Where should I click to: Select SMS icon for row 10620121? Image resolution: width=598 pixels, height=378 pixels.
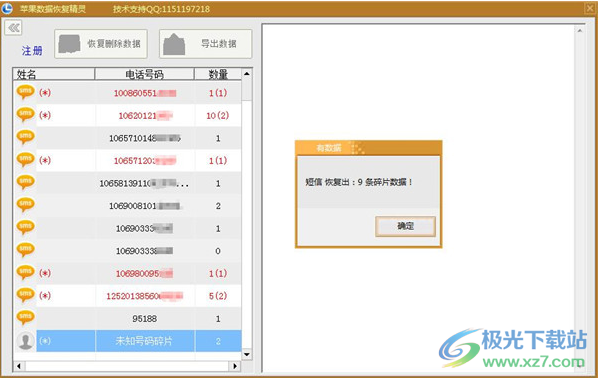point(26,114)
